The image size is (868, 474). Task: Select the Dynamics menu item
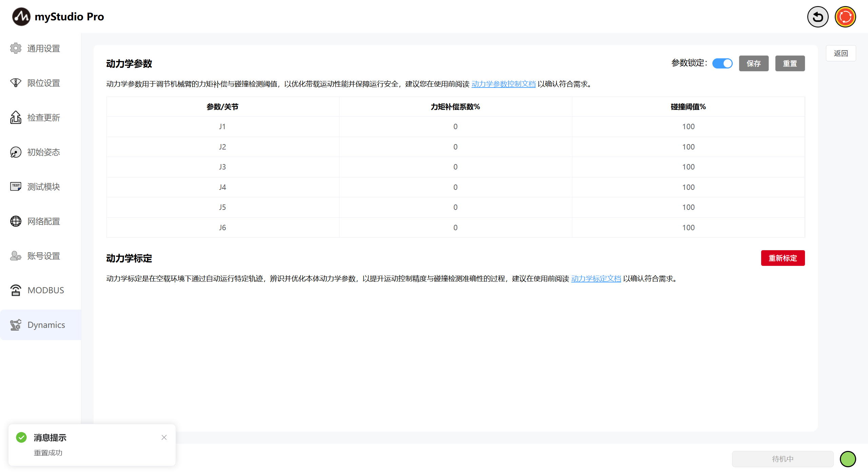pos(46,325)
